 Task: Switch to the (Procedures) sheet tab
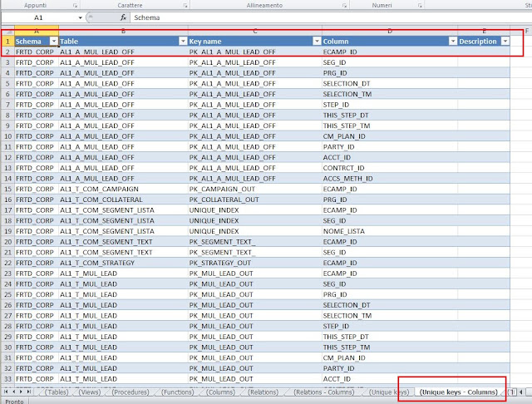[x=131, y=392]
